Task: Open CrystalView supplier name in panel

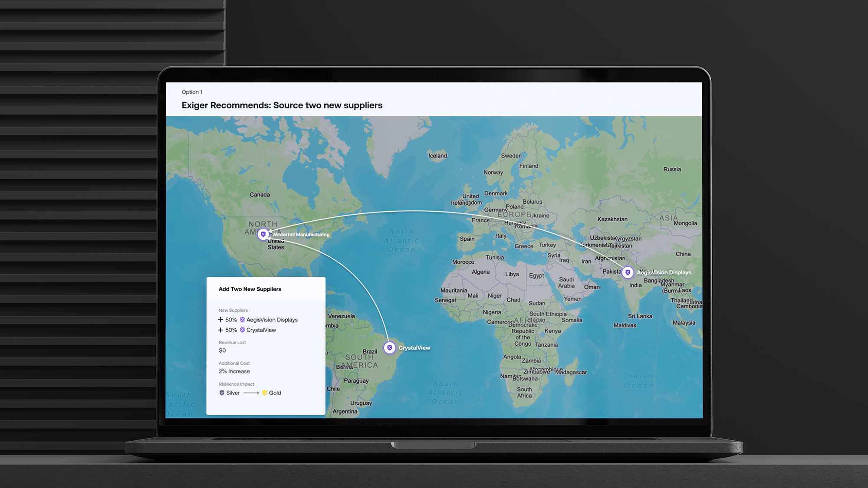Action: [261, 330]
